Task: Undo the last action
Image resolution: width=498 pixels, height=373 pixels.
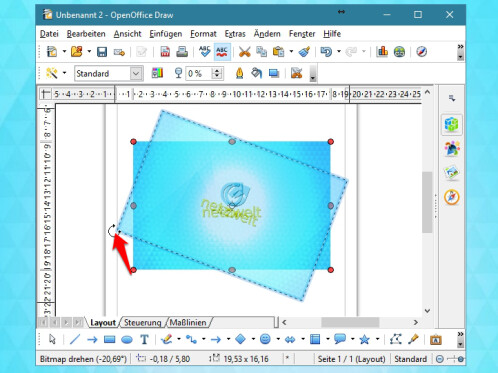Action: pyautogui.click(x=326, y=52)
